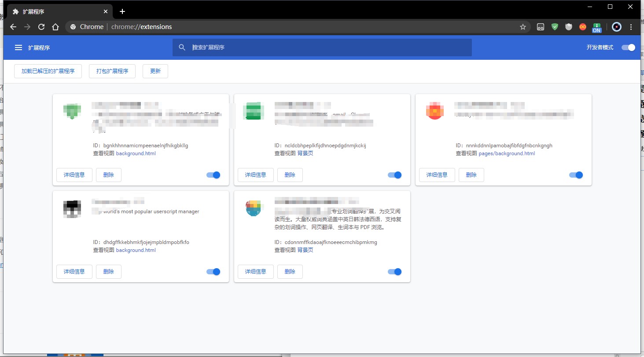Click the magnifier icon in the search bar

182,47
